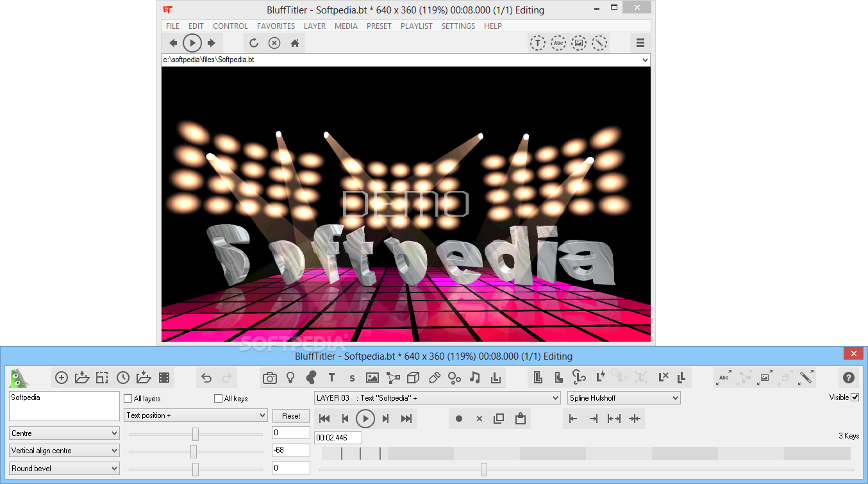The width and height of the screenshot is (868, 484).
Task: Click the change effect wand icon
Action: pyautogui.click(x=806, y=378)
